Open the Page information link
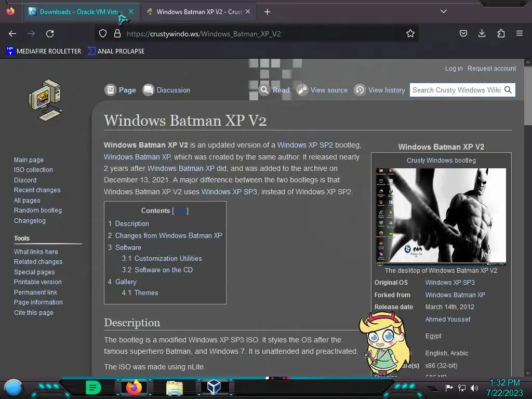The width and height of the screenshot is (532, 399). click(x=38, y=302)
